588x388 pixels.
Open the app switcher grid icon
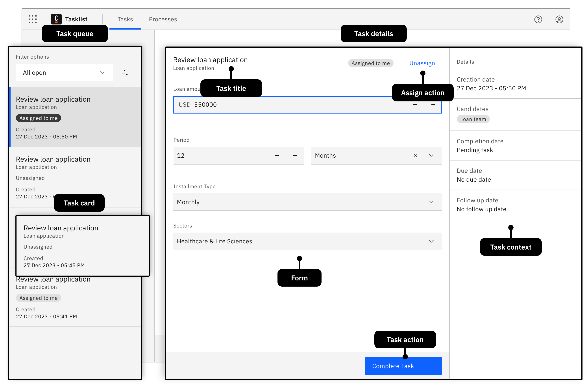pyautogui.click(x=32, y=19)
